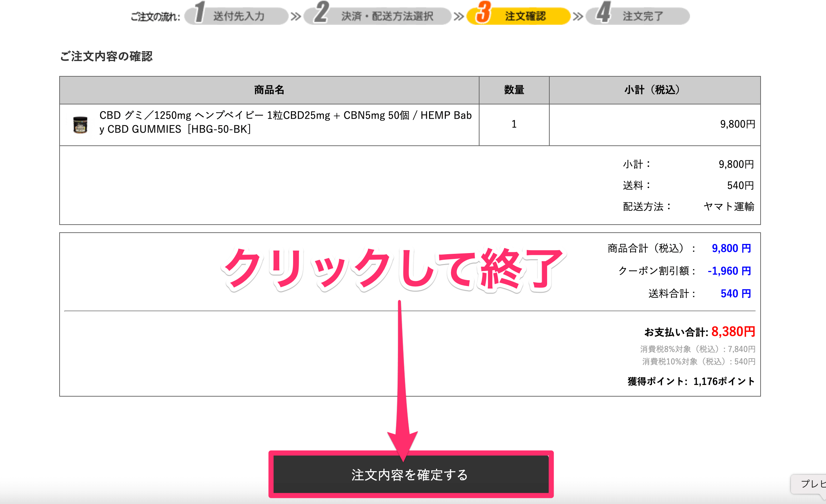The image size is (826, 504).
Task: Select the 数量 quantity column header
Action: pos(513,90)
